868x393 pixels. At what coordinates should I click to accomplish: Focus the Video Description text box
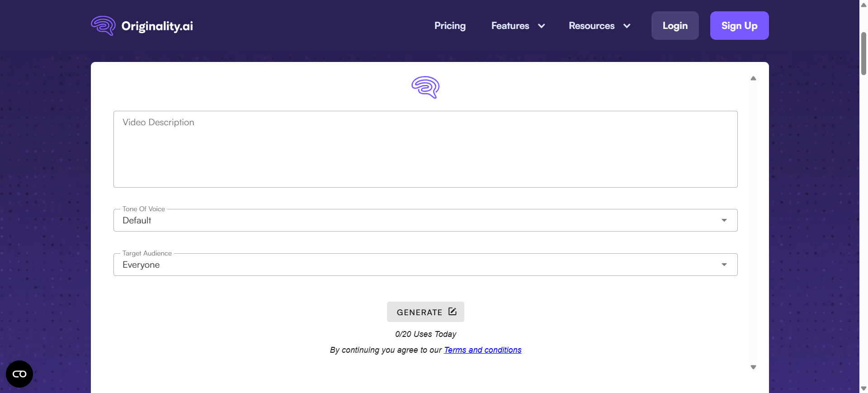pyautogui.click(x=425, y=149)
